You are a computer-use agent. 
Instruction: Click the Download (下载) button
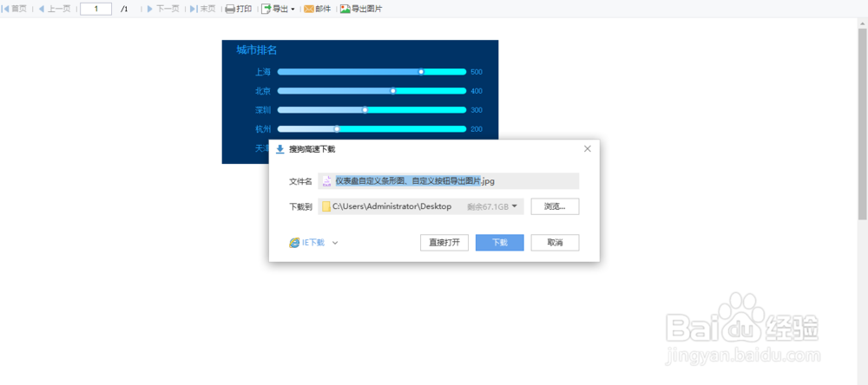click(500, 242)
